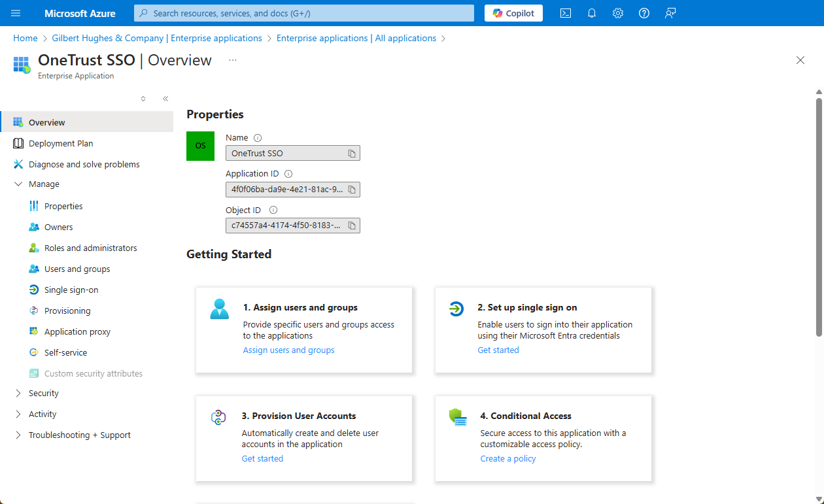Viewport: 824px width, 504px height.
Task: Open Cloud Shell from top bar
Action: (x=566, y=13)
